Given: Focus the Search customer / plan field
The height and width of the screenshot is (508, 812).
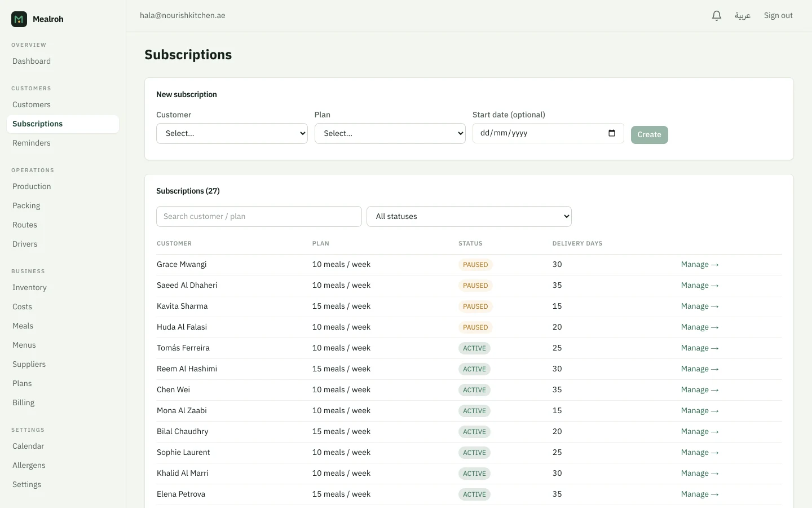Looking at the screenshot, I should click(259, 217).
